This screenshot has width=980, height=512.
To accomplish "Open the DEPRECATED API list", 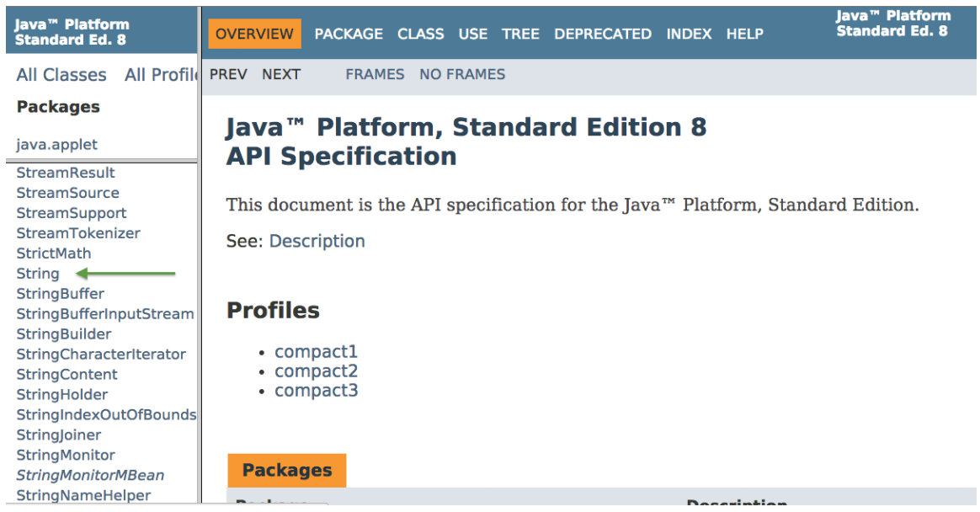I will coord(603,34).
